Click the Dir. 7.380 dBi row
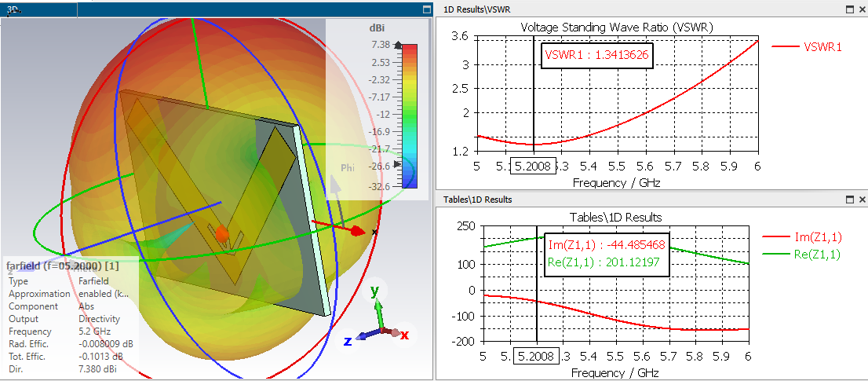This screenshot has height=381, width=868. [63, 368]
